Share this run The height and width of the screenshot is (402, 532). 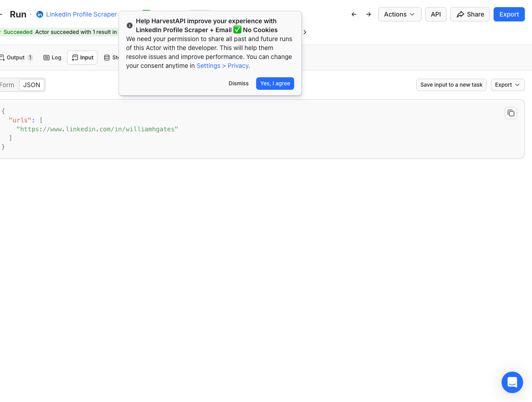pos(470,14)
